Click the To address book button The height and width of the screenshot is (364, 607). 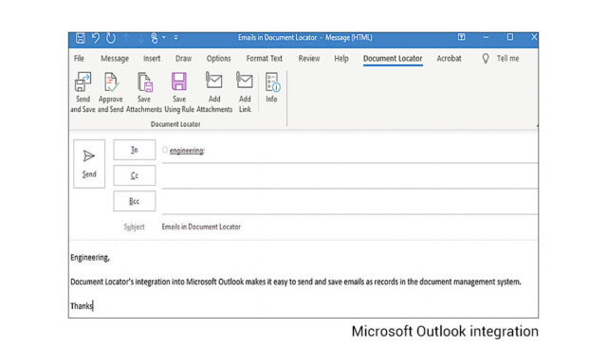pyautogui.click(x=135, y=150)
